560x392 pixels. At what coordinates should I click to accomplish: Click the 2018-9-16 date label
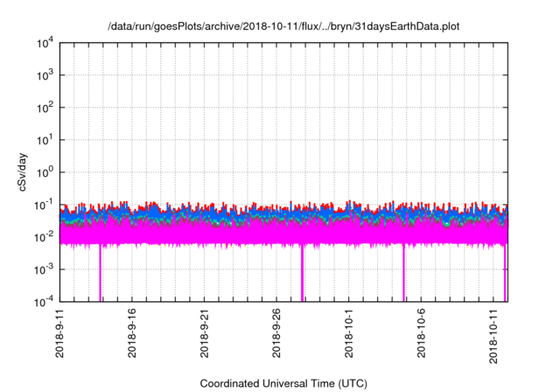click(x=132, y=333)
